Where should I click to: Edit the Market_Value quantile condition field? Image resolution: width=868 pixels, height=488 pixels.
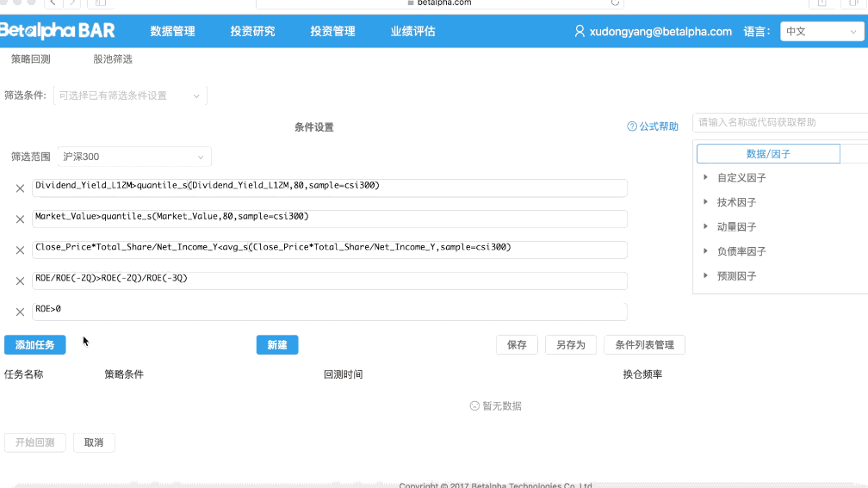point(329,219)
